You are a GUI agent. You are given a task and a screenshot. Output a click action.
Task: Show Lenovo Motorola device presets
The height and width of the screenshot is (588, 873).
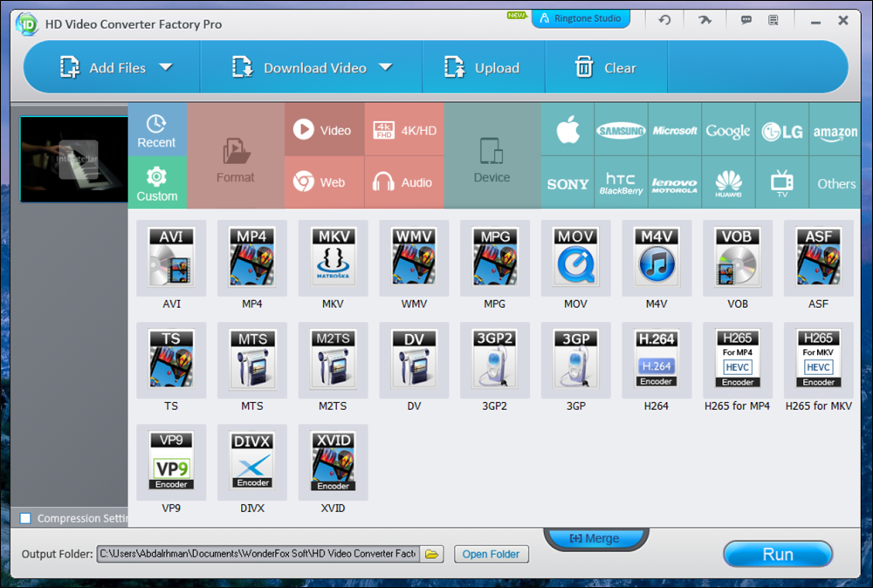click(675, 182)
